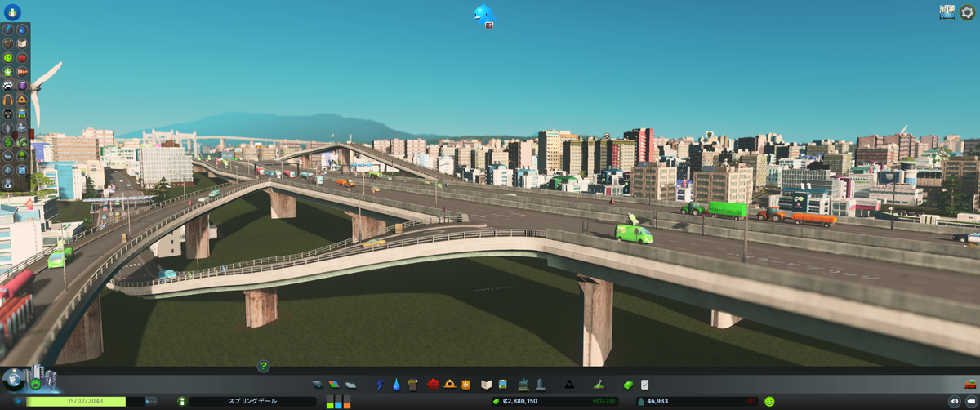Open the options gear menu
980x410 pixels.
click(967, 11)
